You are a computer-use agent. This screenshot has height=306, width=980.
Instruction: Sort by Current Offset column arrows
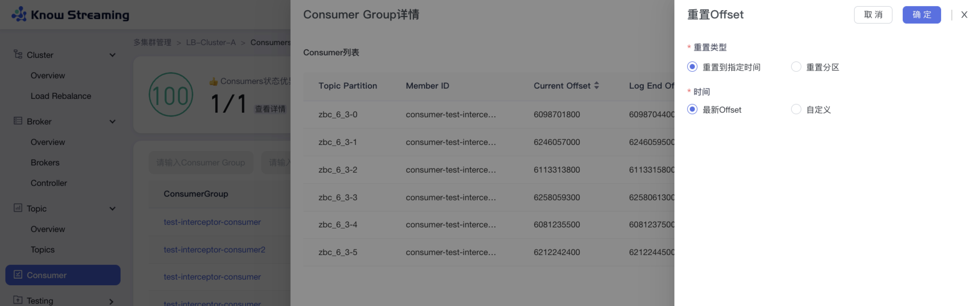(596, 86)
